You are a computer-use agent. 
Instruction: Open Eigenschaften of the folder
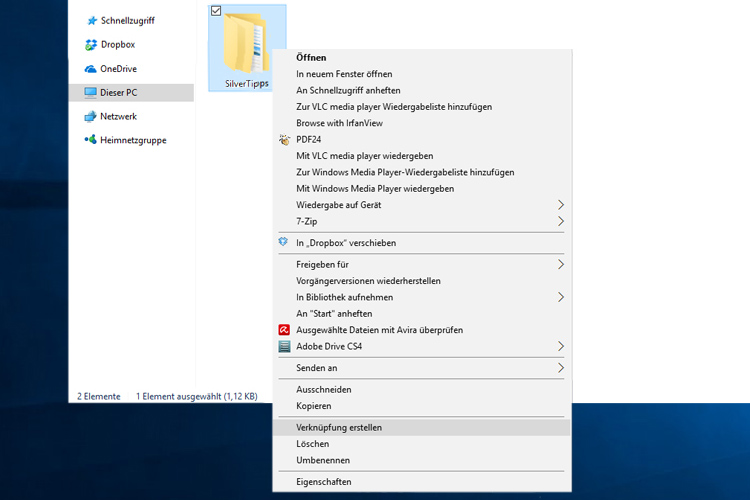coord(422,481)
